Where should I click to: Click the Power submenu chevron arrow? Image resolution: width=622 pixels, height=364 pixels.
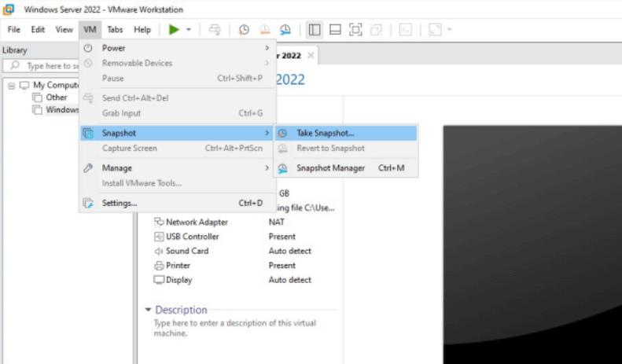[267, 48]
